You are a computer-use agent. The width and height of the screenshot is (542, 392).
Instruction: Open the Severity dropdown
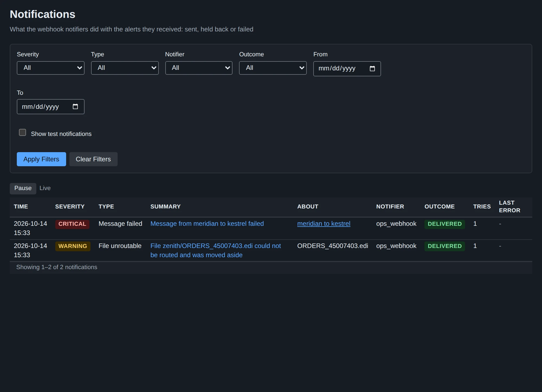point(51,68)
